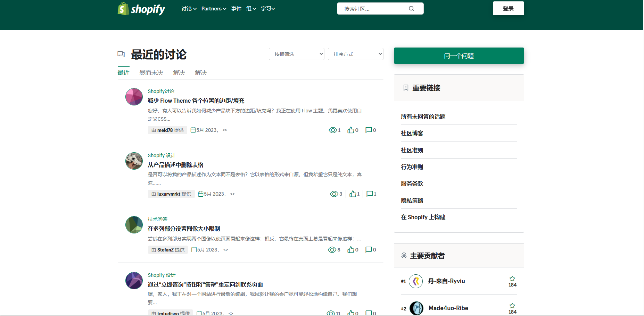Screen dimensions: 644x316
Task: Open post 从产品描述中删除表格
Action: [x=176, y=165]
